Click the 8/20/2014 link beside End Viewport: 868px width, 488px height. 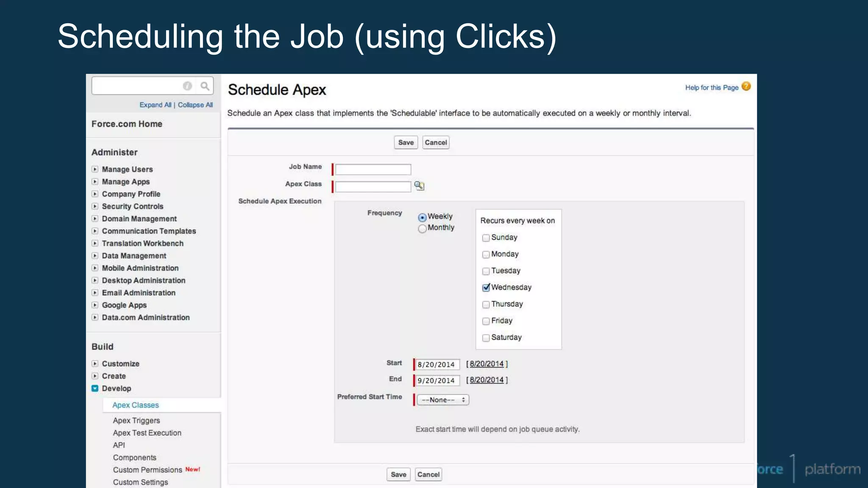(x=487, y=380)
